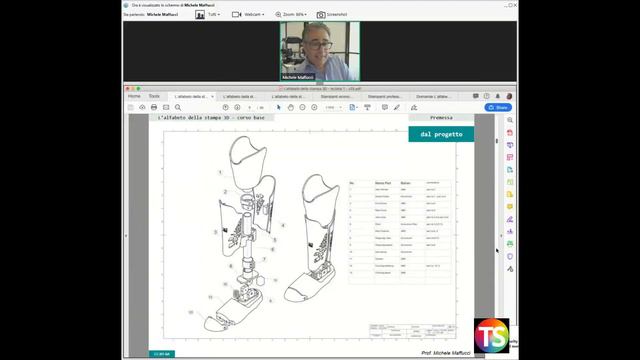
Task: Click the Add comment speech bubble icon
Action: point(384,107)
